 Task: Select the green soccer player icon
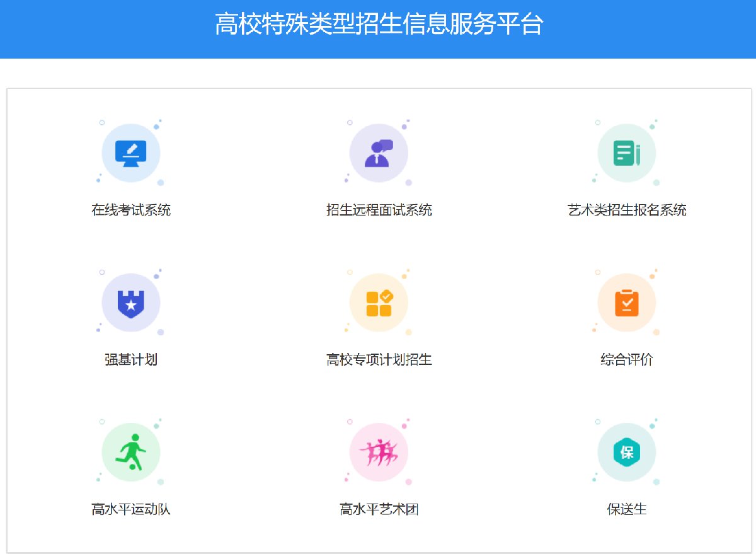(x=131, y=452)
